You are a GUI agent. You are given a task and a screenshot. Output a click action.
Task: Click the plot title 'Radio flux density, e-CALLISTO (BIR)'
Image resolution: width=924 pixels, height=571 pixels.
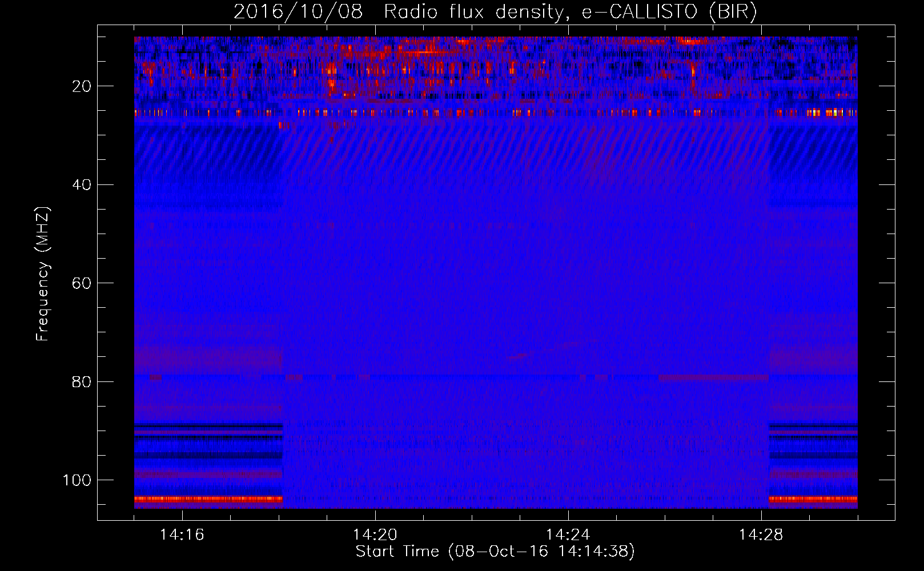tap(570, 12)
